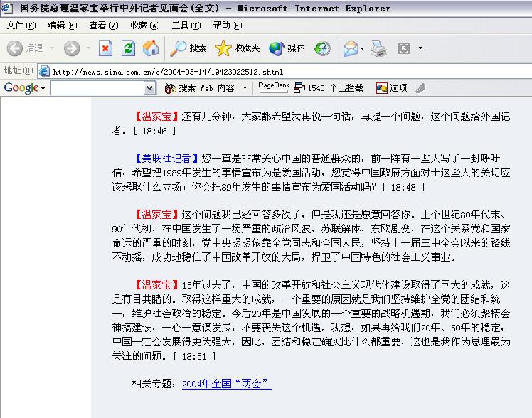
Task: Expand the forward button history dropdown arrow
Action: point(88,48)
